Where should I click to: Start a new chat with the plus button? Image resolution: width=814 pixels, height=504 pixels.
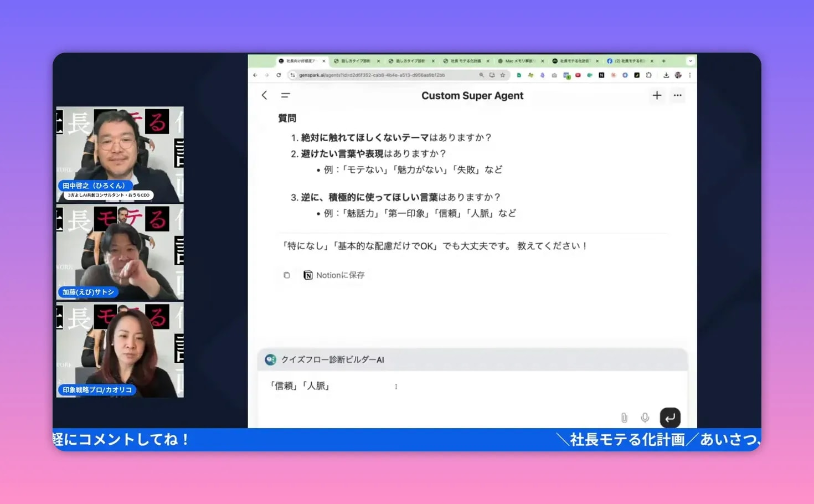(x=657, y=95)
